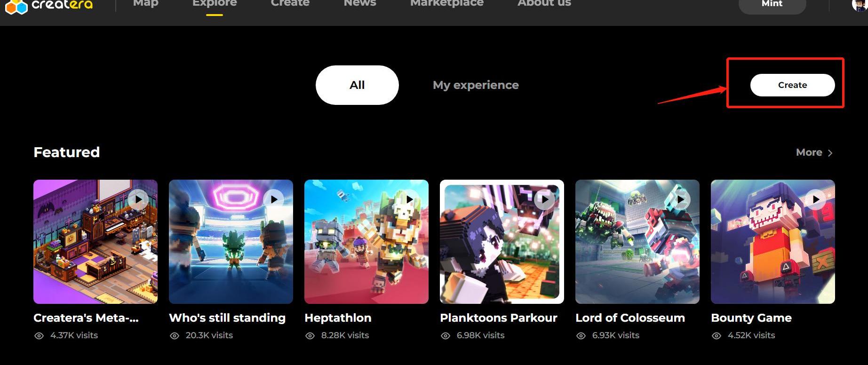This screenshot has height=365, width=868.
Task: Open the News menu item
Action: click(360, 3)
